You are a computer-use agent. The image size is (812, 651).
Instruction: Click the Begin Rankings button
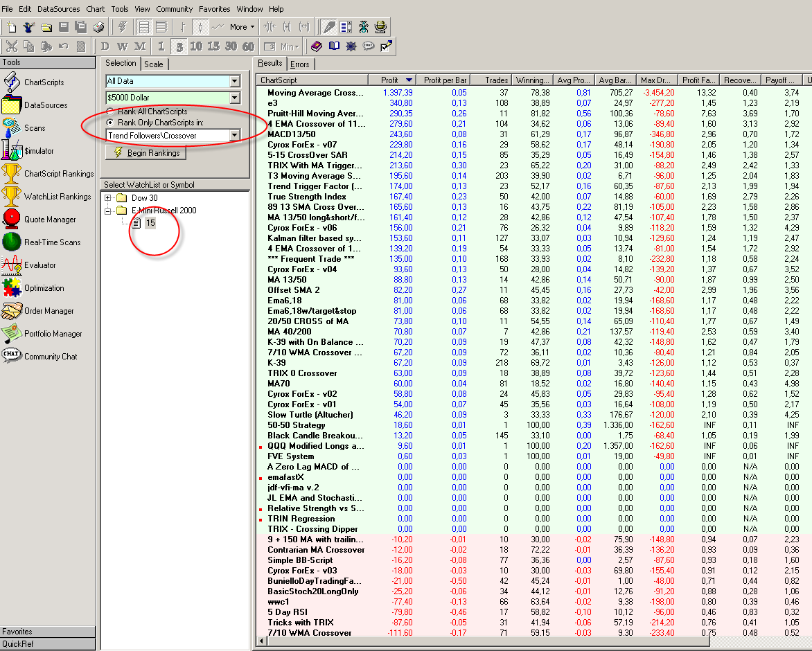tap(145, 152)
